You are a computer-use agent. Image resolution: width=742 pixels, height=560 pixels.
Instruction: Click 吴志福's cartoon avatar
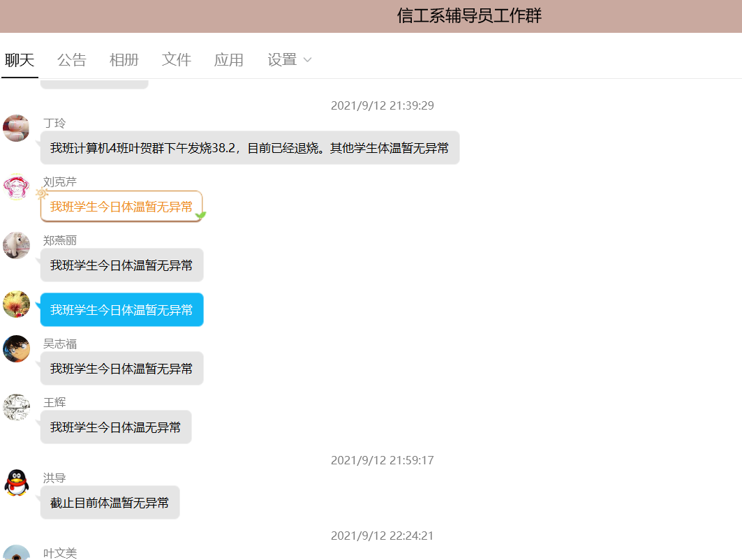[16, 349]
